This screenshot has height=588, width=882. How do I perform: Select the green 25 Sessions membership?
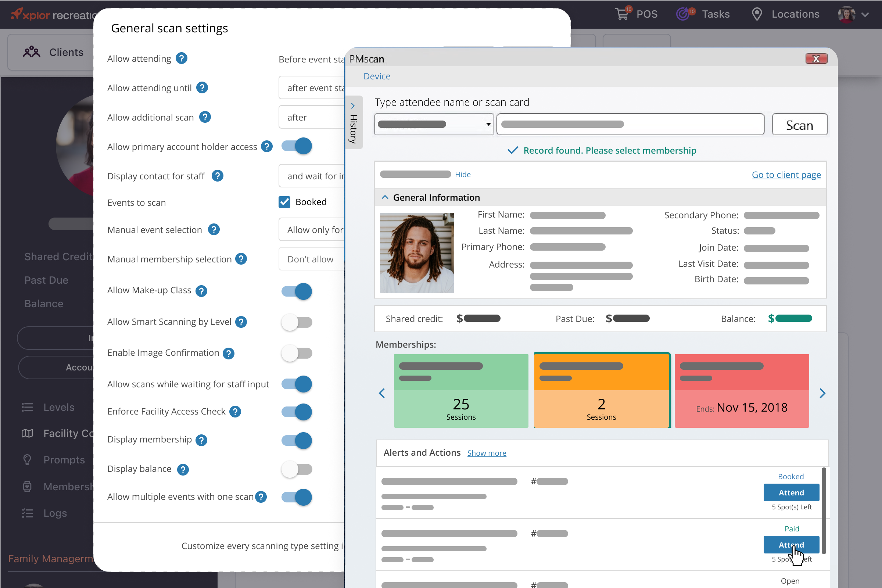point(461,392)
